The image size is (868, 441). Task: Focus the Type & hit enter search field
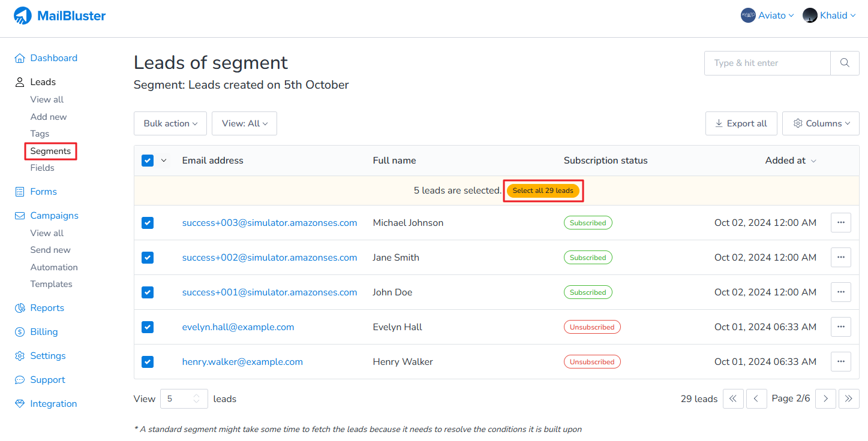(767, 63)
